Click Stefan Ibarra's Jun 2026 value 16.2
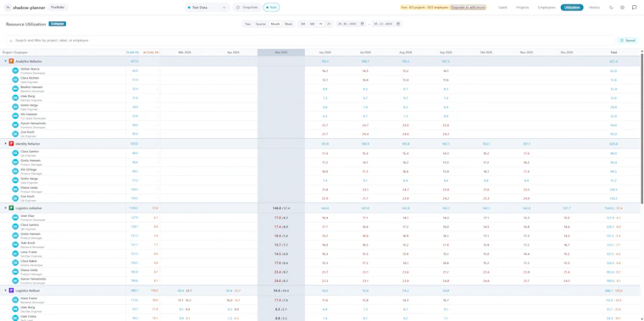The width and height of the screenshot is (644, 321). (325, 70)
